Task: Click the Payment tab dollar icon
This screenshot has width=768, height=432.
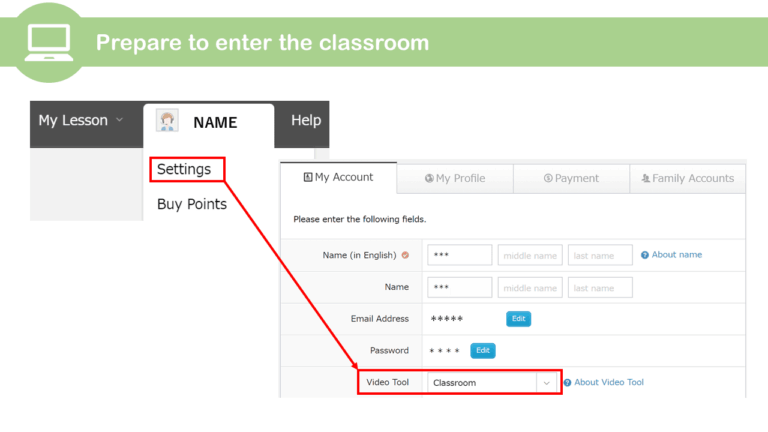Action: (x=548, y=179)
